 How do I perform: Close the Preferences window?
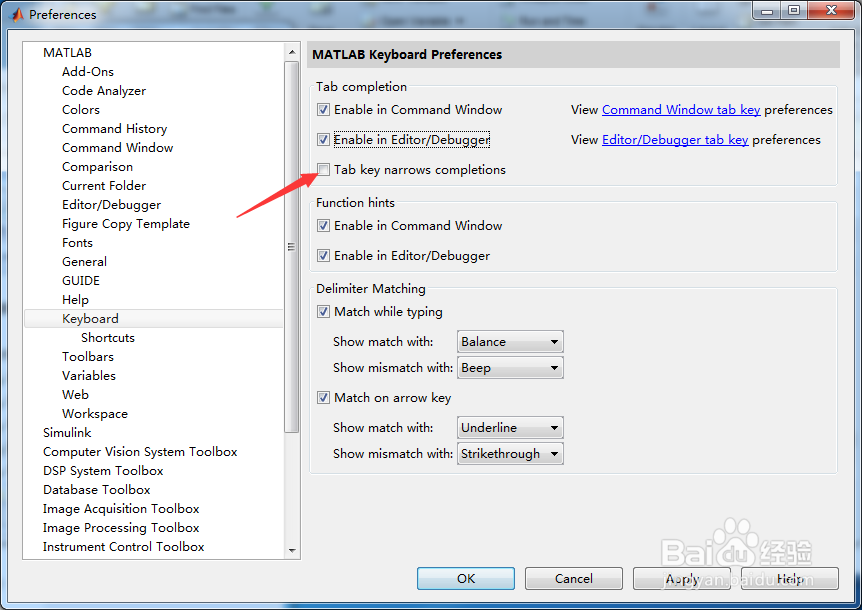831,10
